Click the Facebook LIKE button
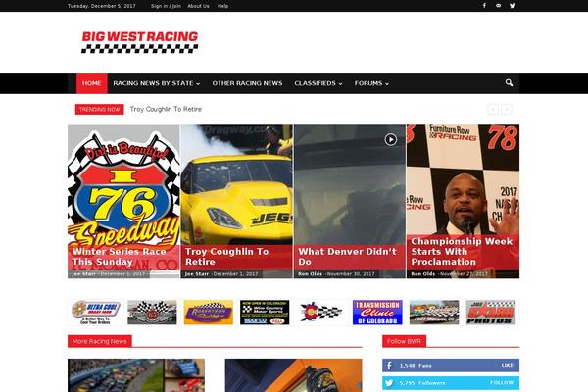 (507, 365)
